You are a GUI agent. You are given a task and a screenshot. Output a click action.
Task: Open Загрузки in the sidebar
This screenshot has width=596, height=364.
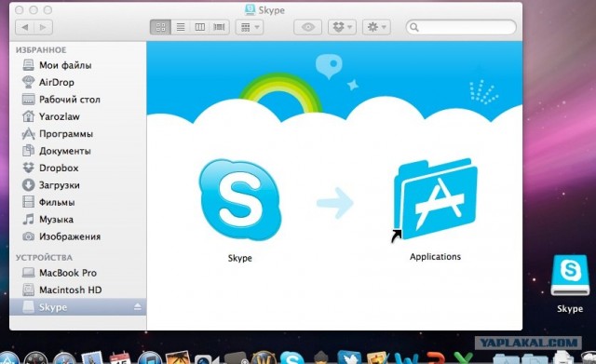tap(77, 185)
